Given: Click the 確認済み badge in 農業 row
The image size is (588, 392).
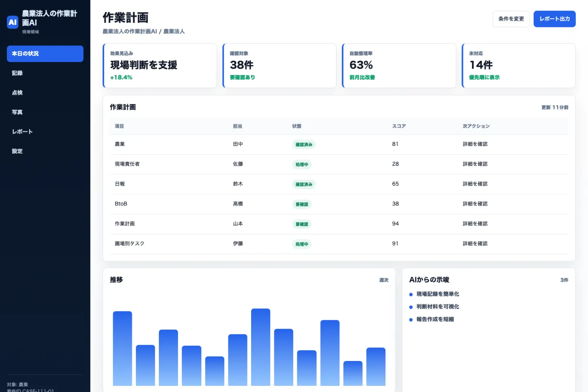Looking at the screenshot, I should (304, 145).
